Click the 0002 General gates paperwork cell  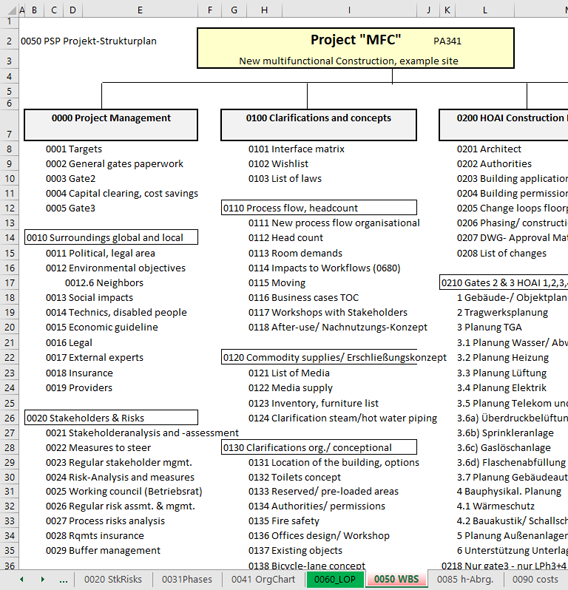click(x=114, y=164)
